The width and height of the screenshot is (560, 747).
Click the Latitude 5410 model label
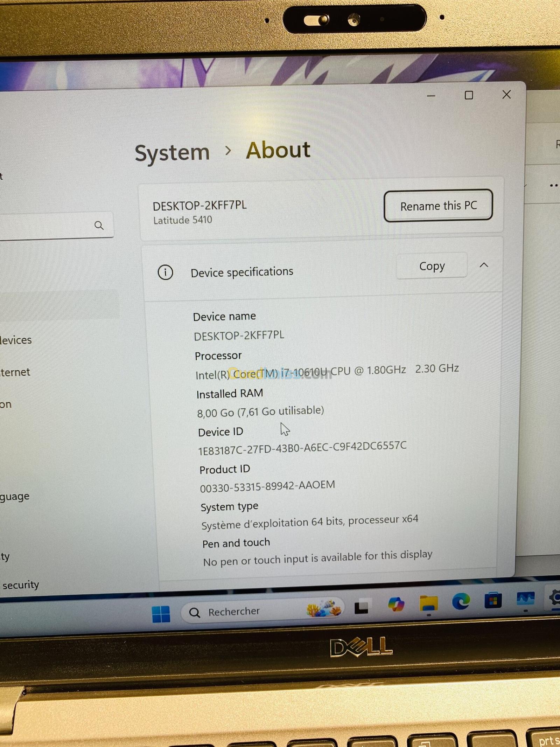coord(182,220)
